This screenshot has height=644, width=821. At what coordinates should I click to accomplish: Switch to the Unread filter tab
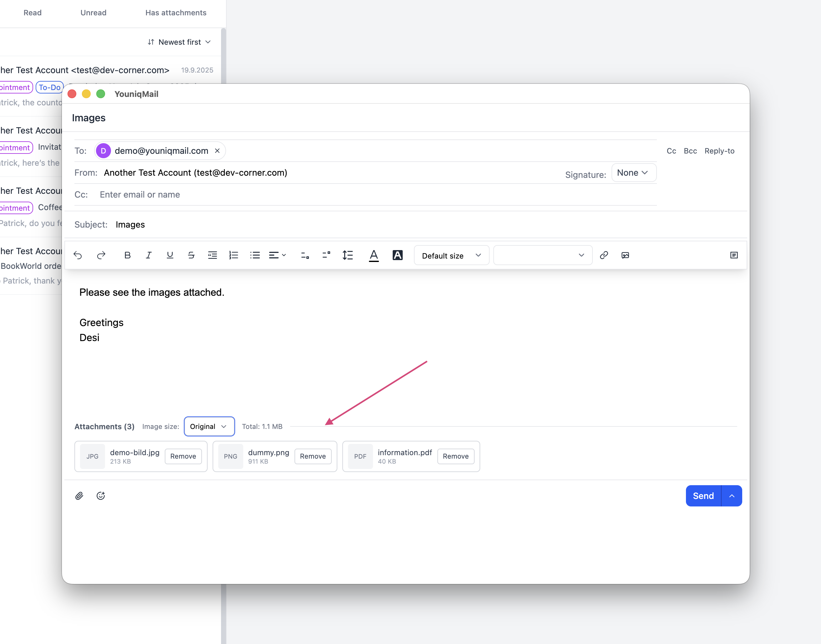click(93, 13)
